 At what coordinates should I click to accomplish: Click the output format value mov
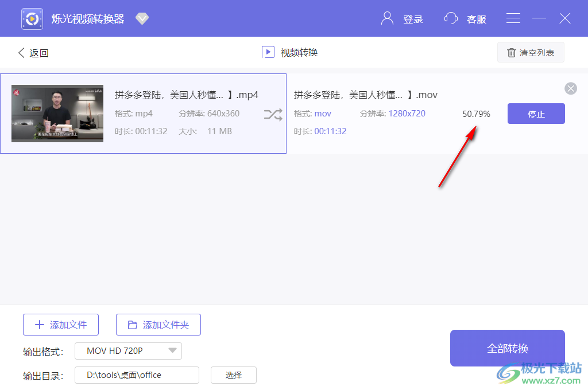[x=323, y=114]
